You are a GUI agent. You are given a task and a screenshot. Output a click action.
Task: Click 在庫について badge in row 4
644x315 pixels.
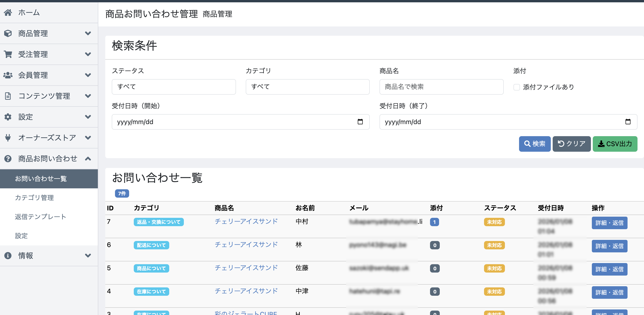click(x=151, y=292)
